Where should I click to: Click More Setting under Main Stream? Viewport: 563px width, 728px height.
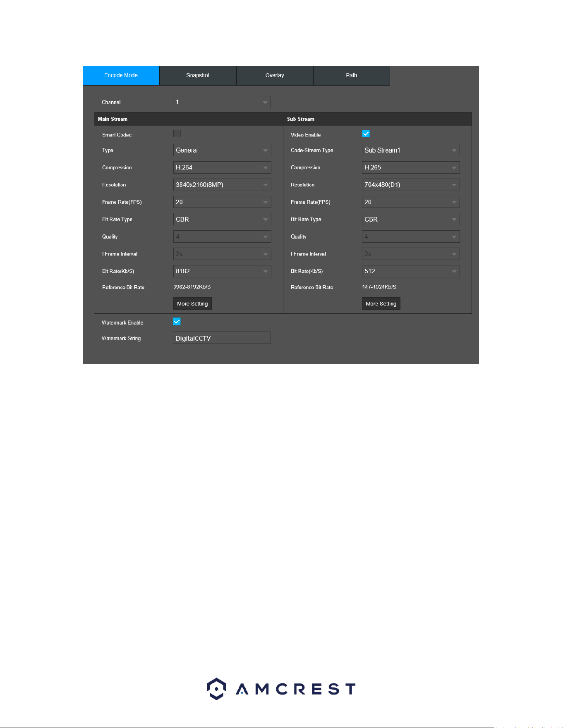192,303
